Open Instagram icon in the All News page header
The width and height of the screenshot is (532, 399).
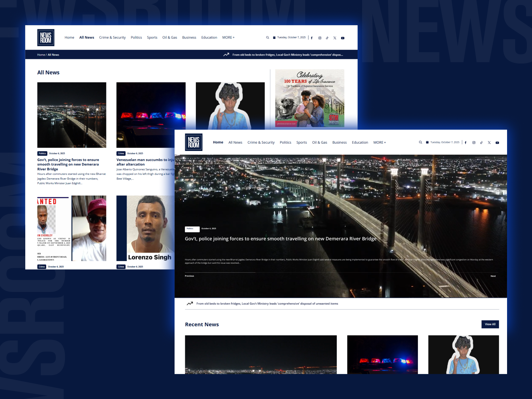pos(320,38)
